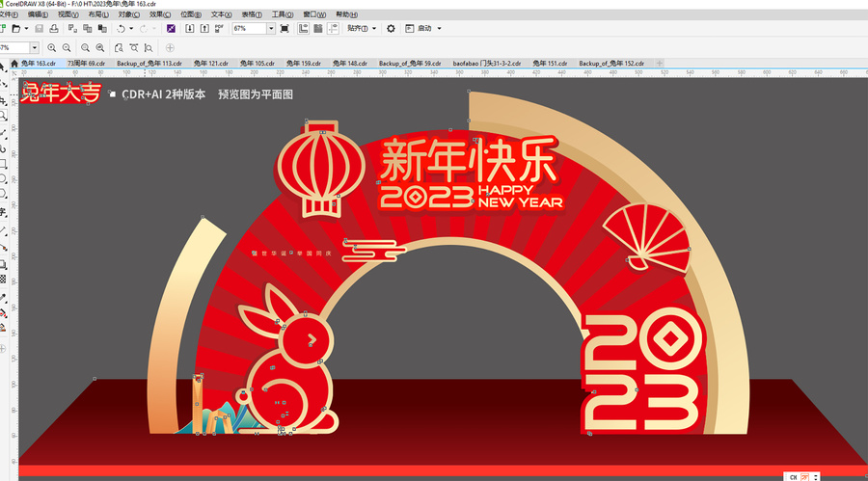Open the 67% zoom level dropdown

click(x=271, y=28)
